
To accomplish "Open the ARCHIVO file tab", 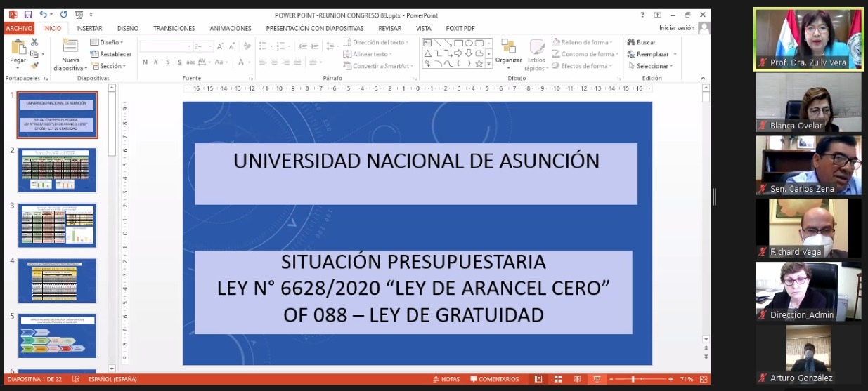I will (x=19, y=28).
